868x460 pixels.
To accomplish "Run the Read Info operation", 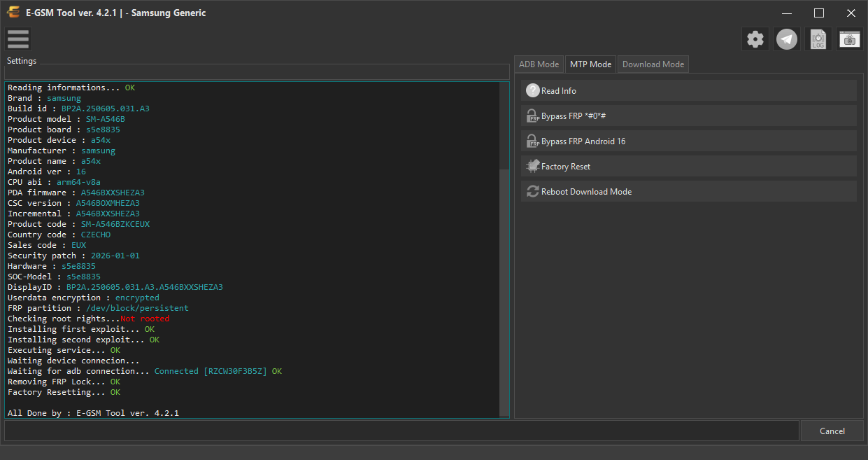I will tap(689, 90).
